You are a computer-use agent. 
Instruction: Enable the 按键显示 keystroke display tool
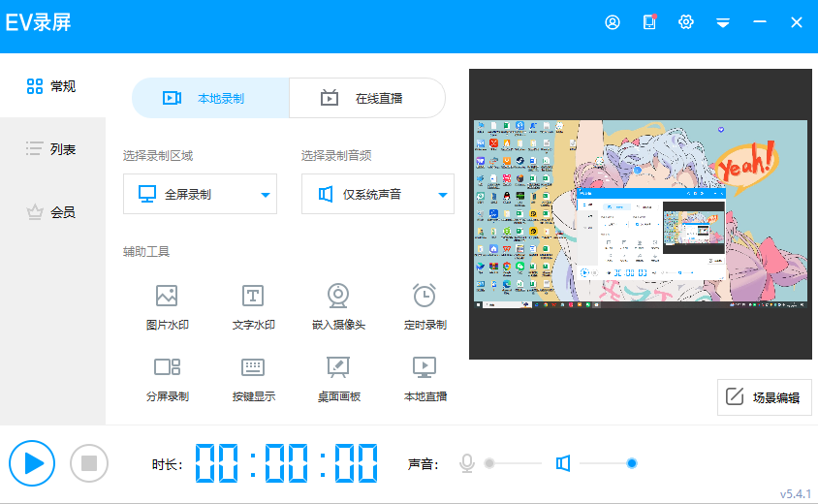click(253, 378)
